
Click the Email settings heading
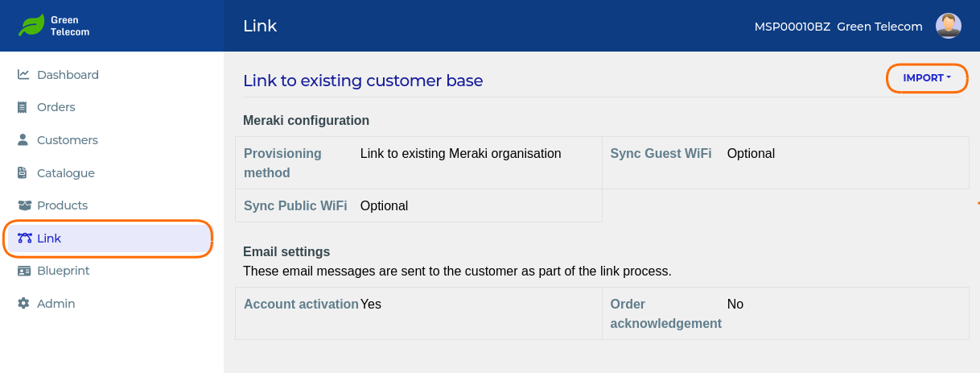pyautogui.click(x=286, y=251)
